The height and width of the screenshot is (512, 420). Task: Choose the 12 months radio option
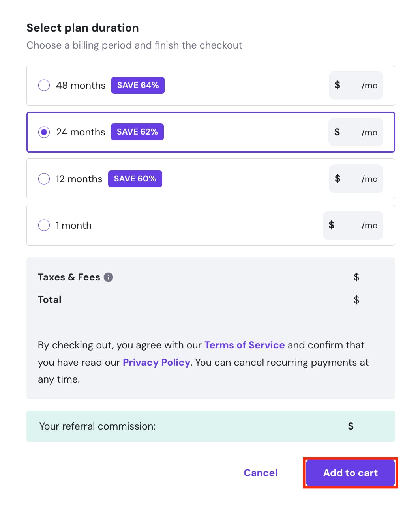pos(44,179)
